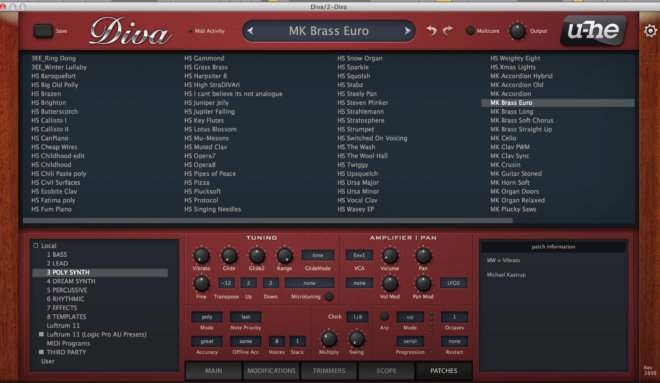Open the GlideMode dropdown
Image resolution: width=660 pixels, height=383 pixels.
[x=318, y=255]
